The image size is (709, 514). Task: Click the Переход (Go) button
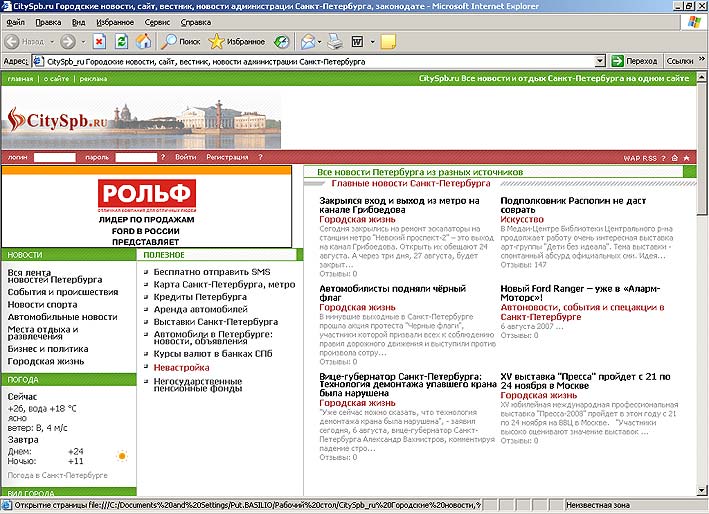pos(634,61)
